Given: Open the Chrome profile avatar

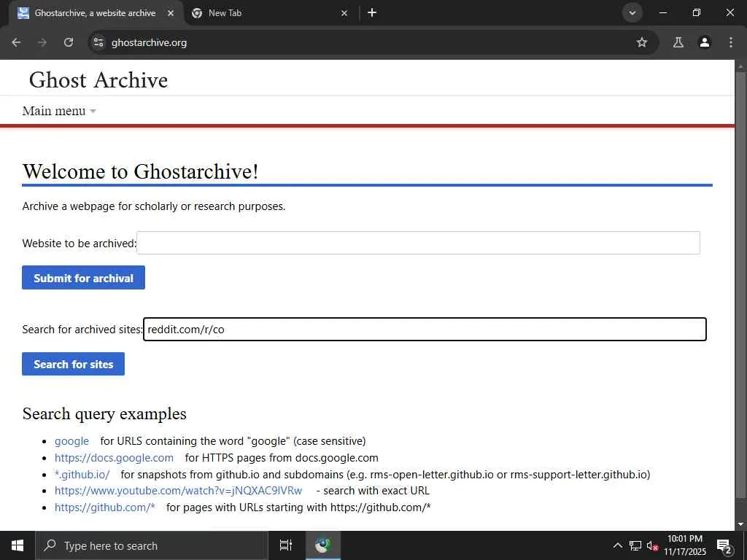Looking at the screenshot, I should coord(704,42).
